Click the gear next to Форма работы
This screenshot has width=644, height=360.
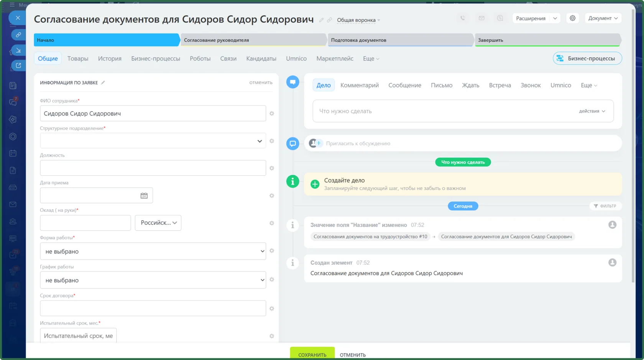pos(272,251)
